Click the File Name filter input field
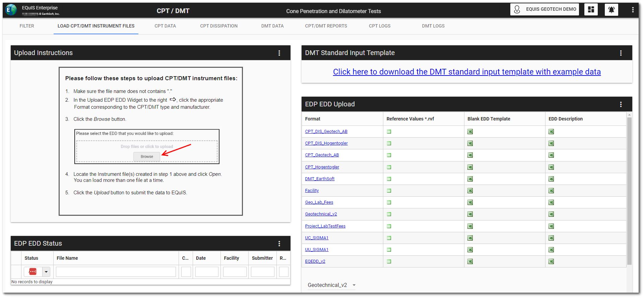 (x=116, y=272)
